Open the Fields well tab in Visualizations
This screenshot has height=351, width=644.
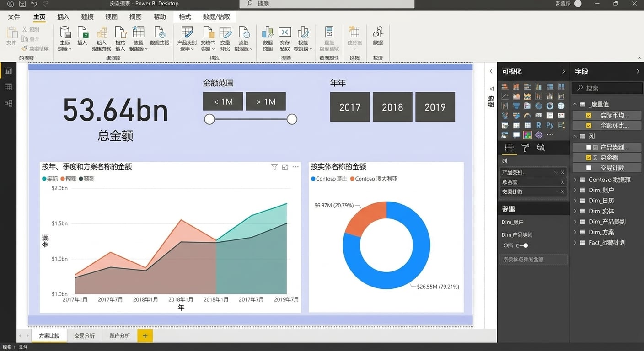pyautogui.click(x=509, y=148)
